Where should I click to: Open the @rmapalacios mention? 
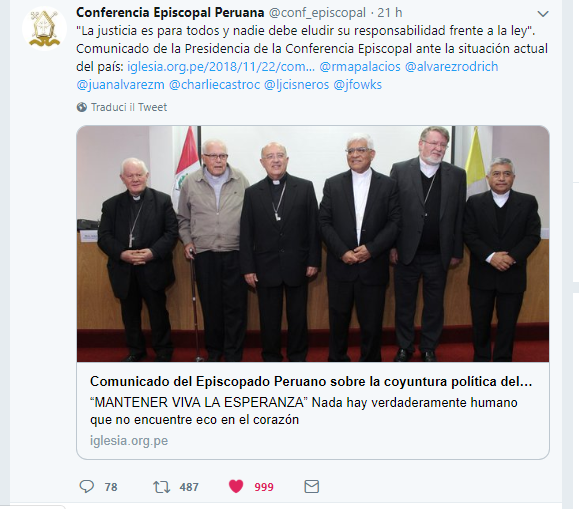(360, 66)
